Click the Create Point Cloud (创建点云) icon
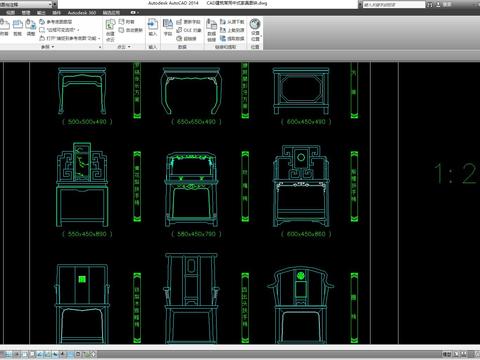 [110, 30]
